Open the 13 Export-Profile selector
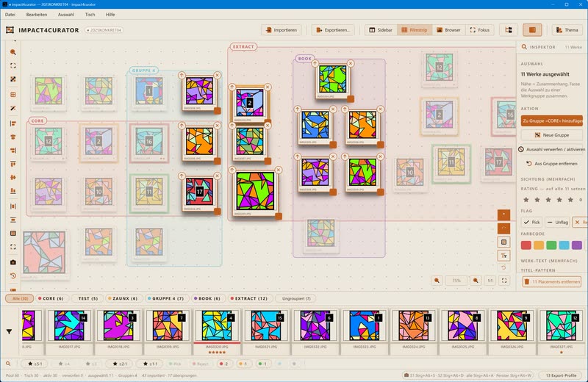This screenshot has height=382, width=588. pos(561,375)
